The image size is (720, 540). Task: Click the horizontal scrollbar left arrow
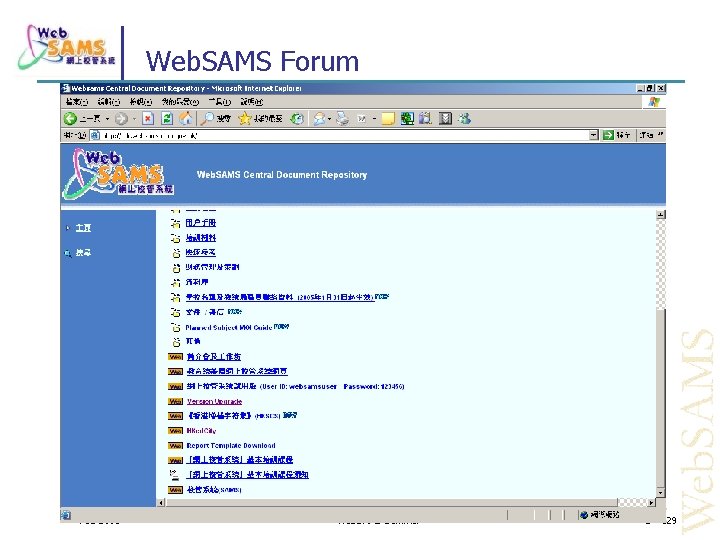[x=162, y=503]
